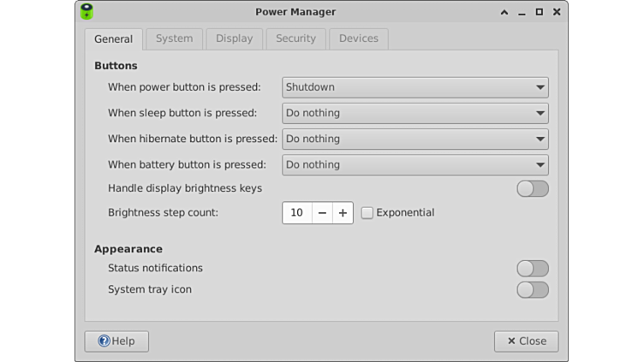This screenshot has height=362, width=644.
Task: Expand the sleep button action dropdown
Action: pyautogui.click(x=414, y=113)
